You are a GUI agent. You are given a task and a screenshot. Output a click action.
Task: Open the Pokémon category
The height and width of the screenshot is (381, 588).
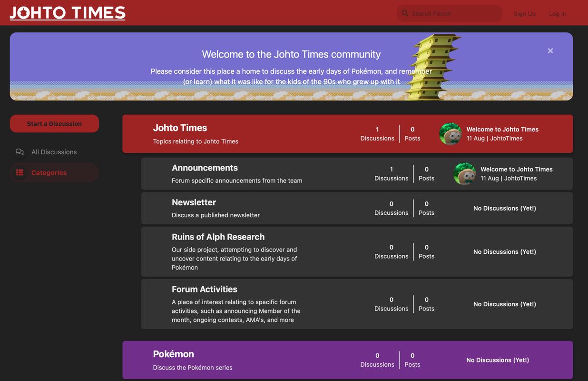click(173, 354)
